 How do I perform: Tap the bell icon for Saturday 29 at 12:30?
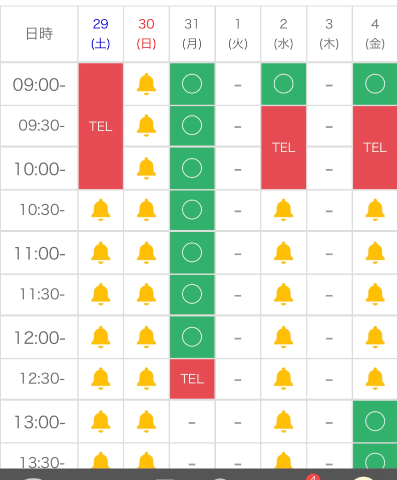(101, 379)
